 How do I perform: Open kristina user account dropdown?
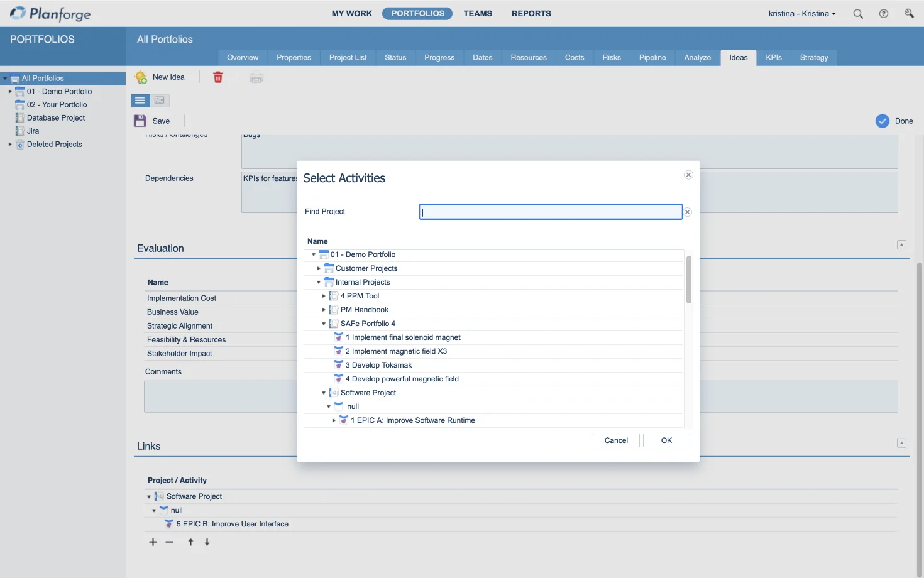pos(802,14)
